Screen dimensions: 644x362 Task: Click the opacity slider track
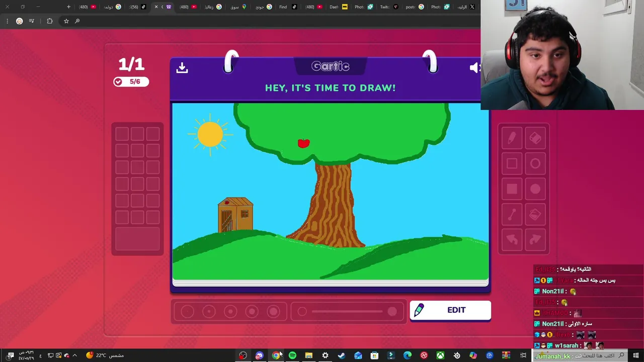347,312
